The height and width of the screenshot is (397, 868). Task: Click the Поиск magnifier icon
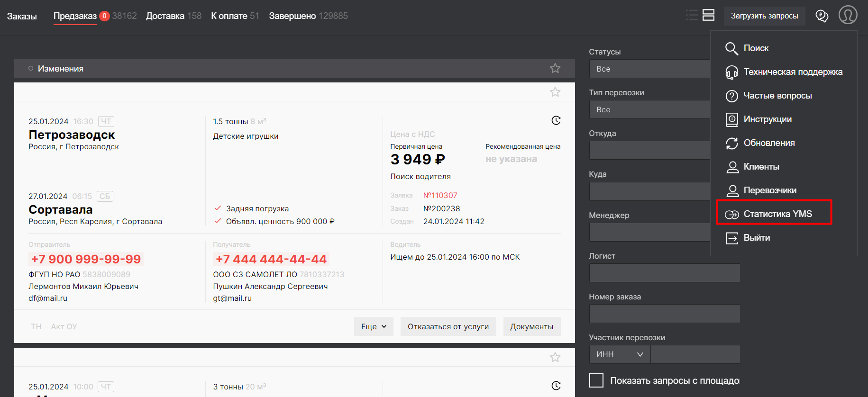click(x=731, y=48)
